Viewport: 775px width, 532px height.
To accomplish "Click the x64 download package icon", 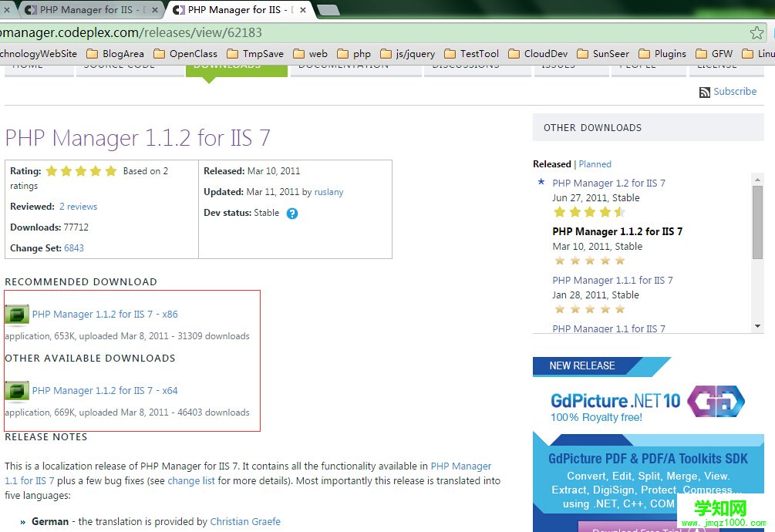I will coord(17,391).
